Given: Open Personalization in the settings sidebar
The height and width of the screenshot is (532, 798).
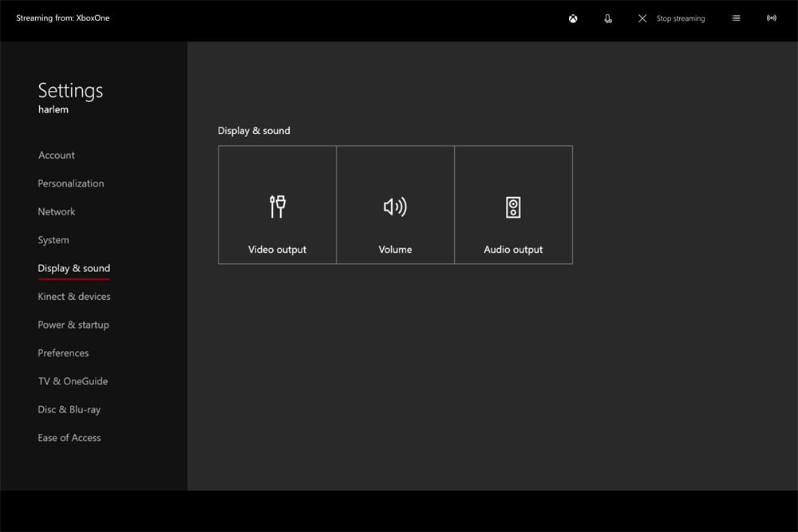Looking at the screenshot, I should click(x=71, y=183).
